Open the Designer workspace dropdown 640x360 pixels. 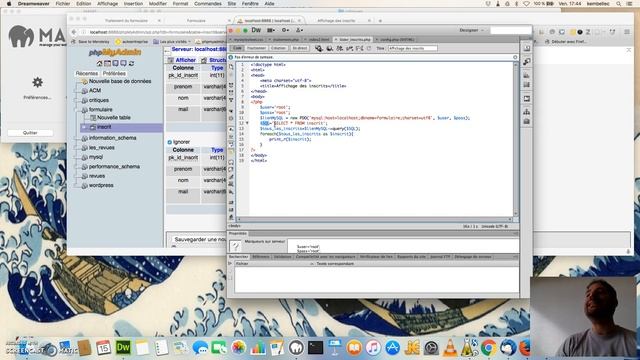pyautogui.click(x=471, y=30)
